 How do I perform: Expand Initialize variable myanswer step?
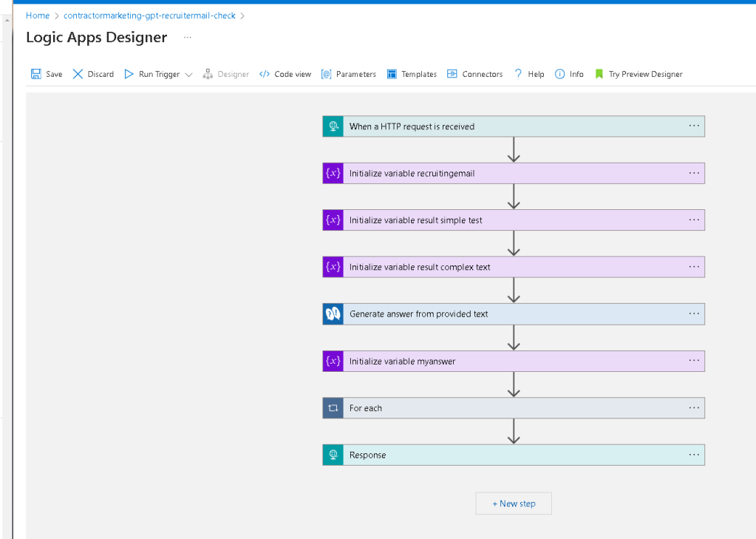514,361
